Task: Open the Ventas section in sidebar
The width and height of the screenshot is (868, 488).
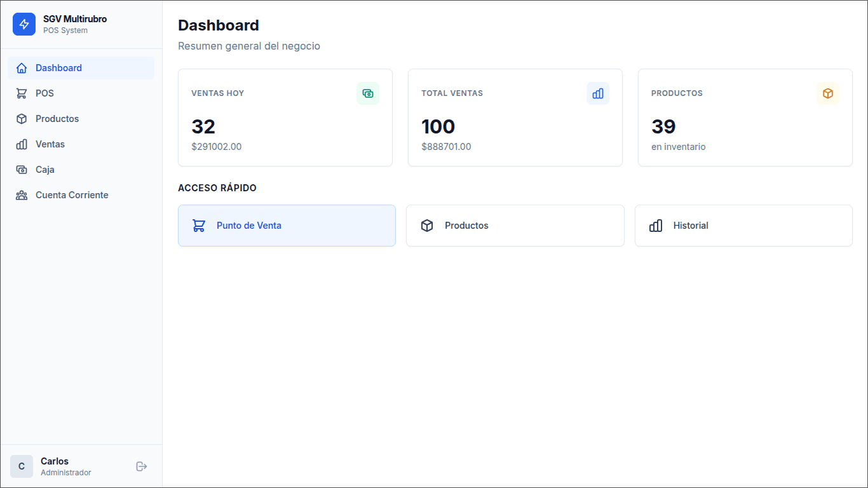Action: coord(81,144)
